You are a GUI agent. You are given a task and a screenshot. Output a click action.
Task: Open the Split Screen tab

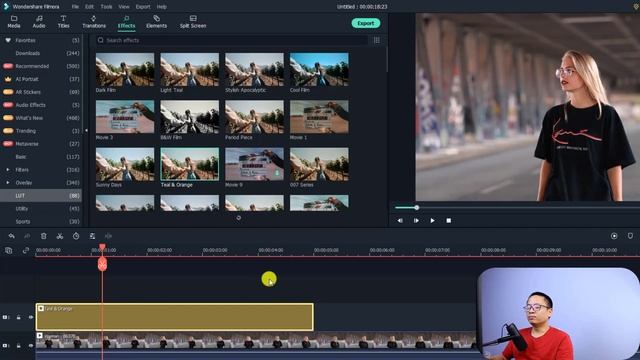click(193, 22)
